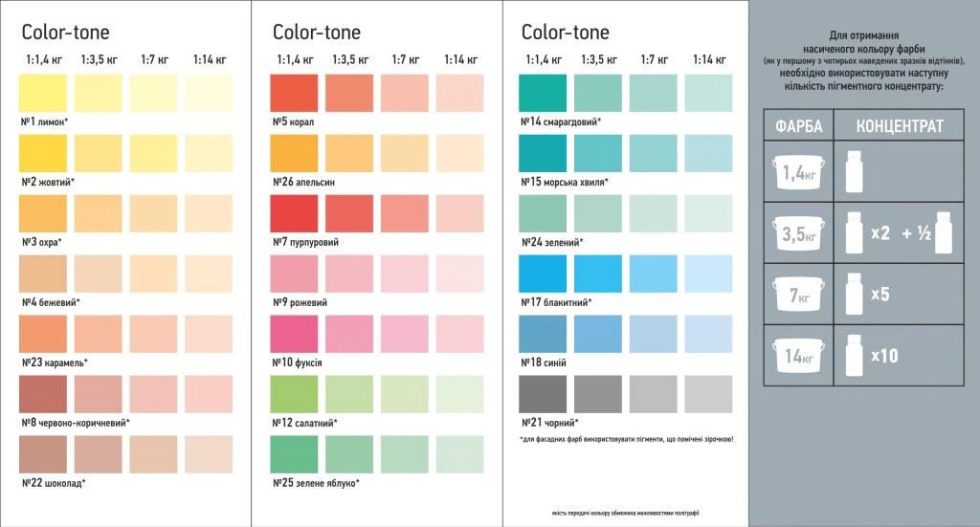Select the most saturated №25 зелене яблуко swatch
Viewport: 980px width, 527px height.
(x=294, y=454)
